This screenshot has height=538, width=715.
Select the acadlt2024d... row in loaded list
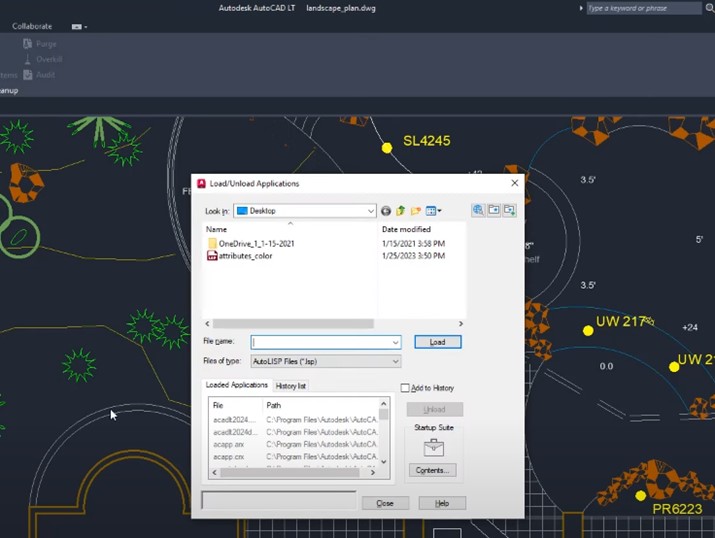(x=295, y=432)
